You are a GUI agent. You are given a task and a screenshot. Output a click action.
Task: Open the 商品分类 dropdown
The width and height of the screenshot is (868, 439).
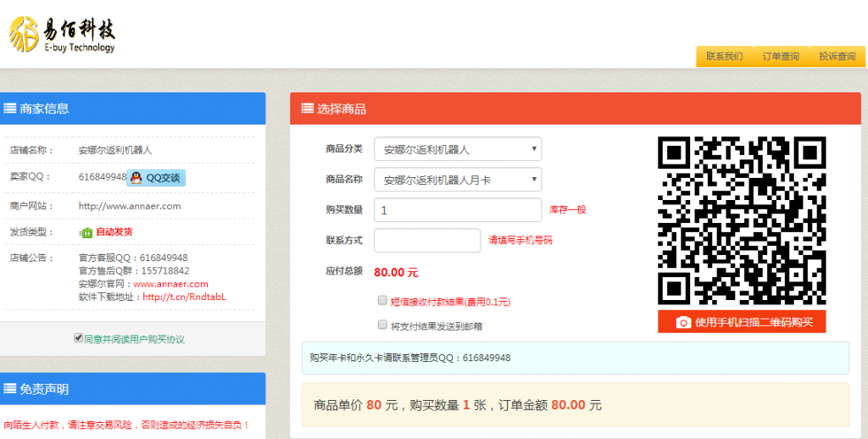pyautogui.click(x=457, y=149)
